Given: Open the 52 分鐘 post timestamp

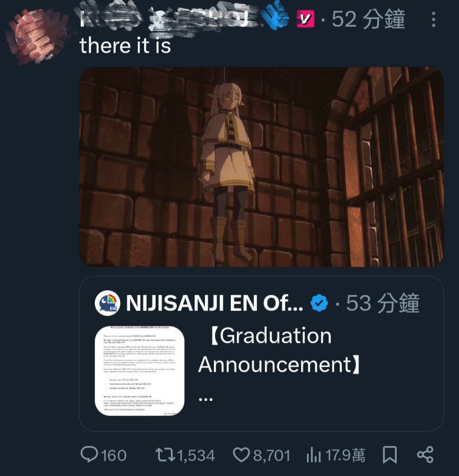Looking at the screenshot, I should [x=368, y=19].
